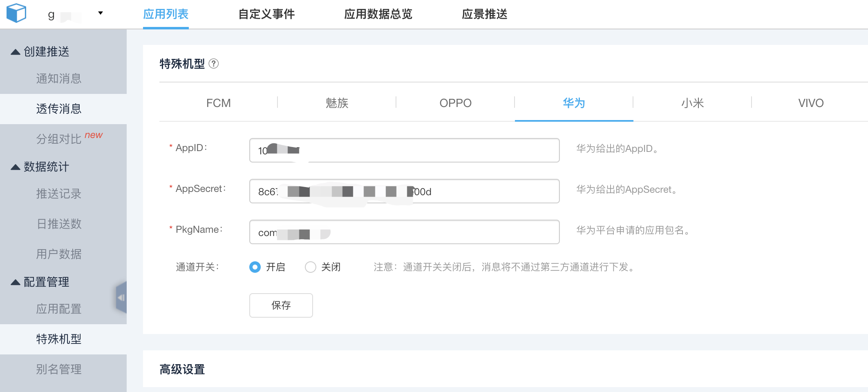The image size is (868, 392).
Task: Open the 特殊机型 help question mark
Action: click(x=215, y=64)
